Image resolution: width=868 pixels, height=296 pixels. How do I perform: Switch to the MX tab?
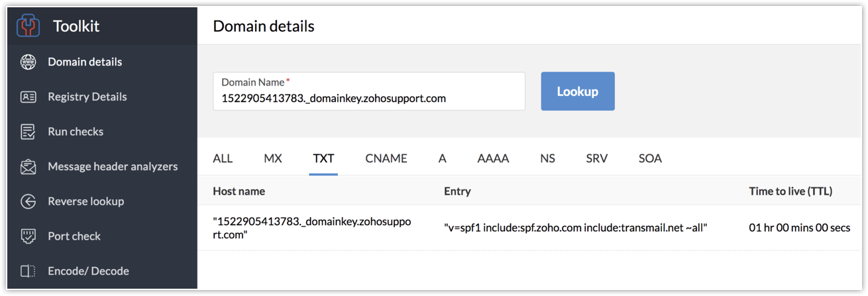[x=273, y=158]
